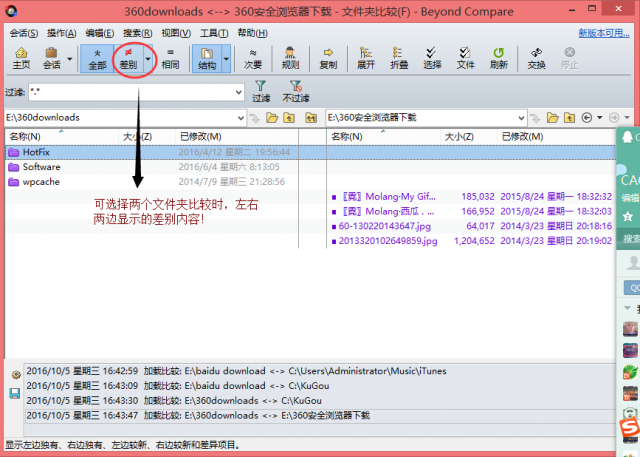Toggle the 次要 minor differences option
Screen dimensions: 640x457
253,58
